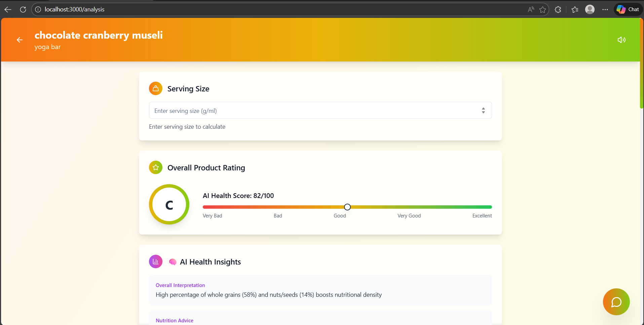Click the Overall Product Rating star icon

point(156,167)
